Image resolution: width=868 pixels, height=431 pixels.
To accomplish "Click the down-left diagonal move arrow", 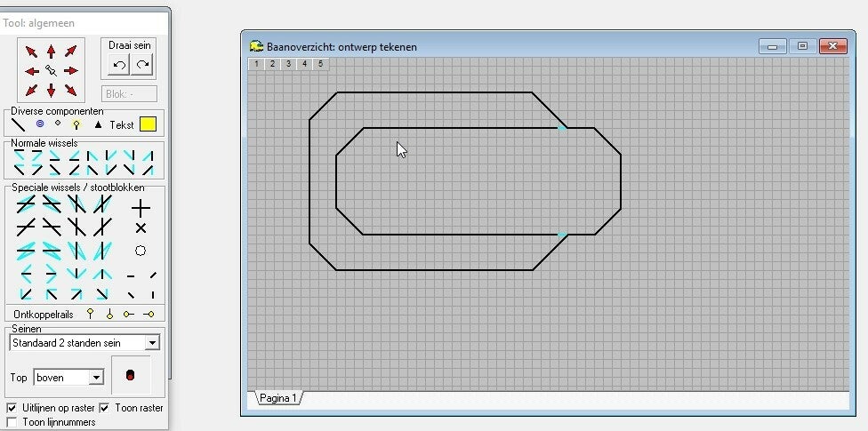I will pyautogui.click(x=31, y=90).
